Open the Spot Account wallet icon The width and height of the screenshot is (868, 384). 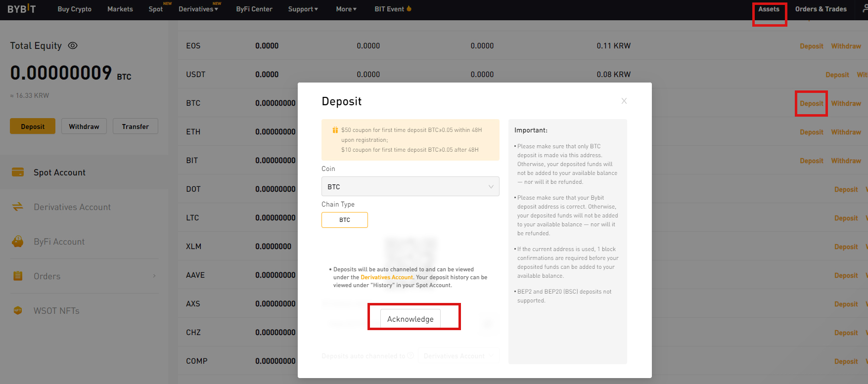(18, 172)
